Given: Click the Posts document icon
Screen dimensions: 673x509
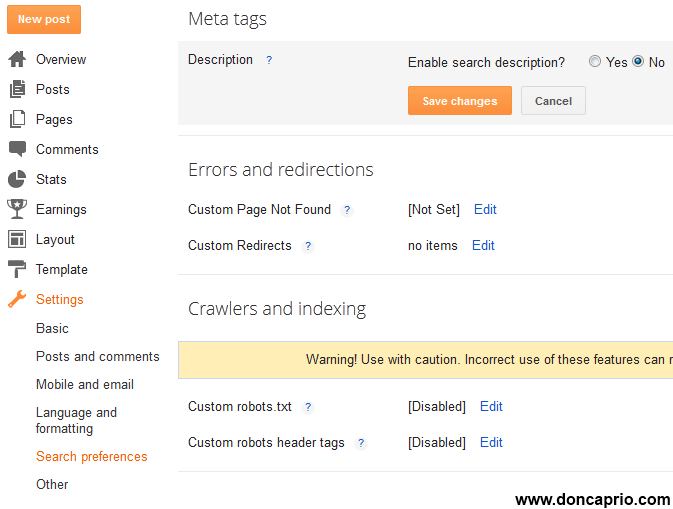Looking at the screenshot, I should [17, 89].
